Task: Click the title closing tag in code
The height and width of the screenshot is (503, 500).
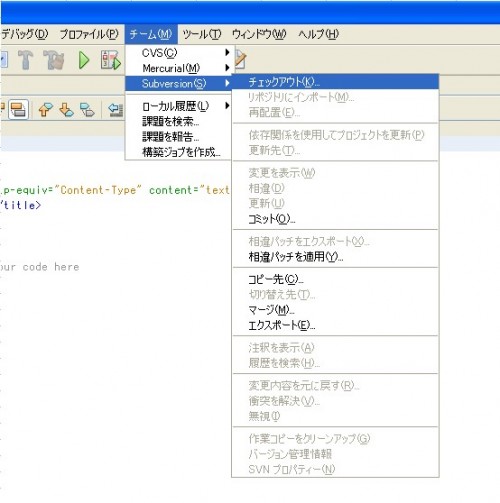Action: coord(21,205)
